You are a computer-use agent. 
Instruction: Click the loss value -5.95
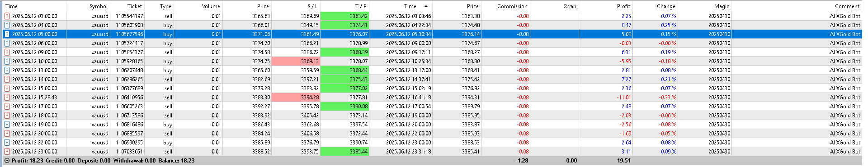coord(625,61)
